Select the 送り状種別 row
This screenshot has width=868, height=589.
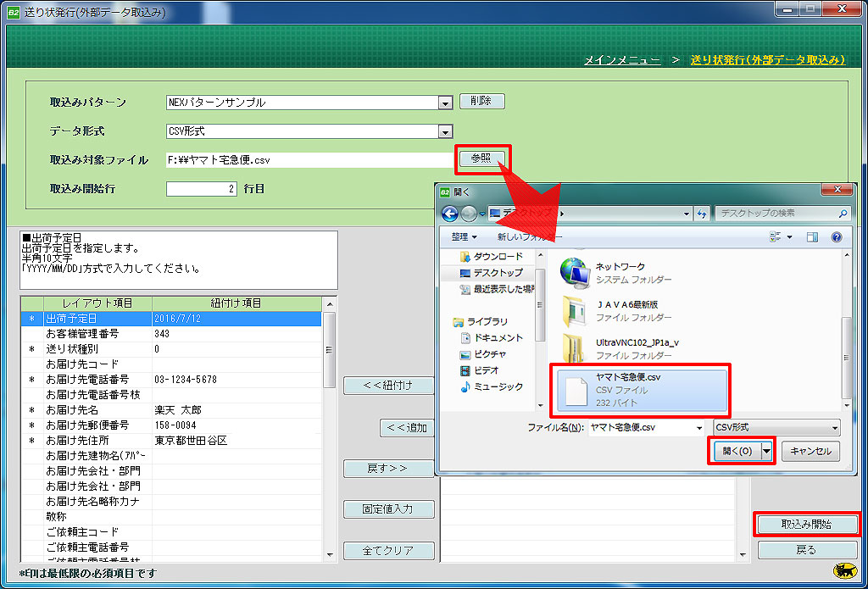(171, 349)
